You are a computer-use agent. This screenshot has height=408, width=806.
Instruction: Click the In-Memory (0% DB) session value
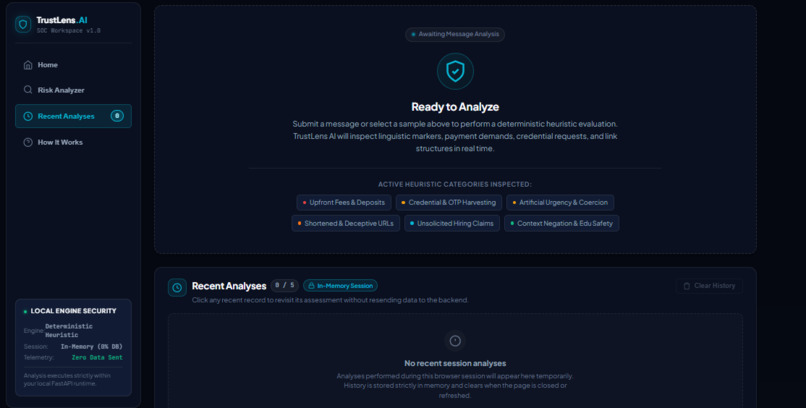click(x=91, y=347)
